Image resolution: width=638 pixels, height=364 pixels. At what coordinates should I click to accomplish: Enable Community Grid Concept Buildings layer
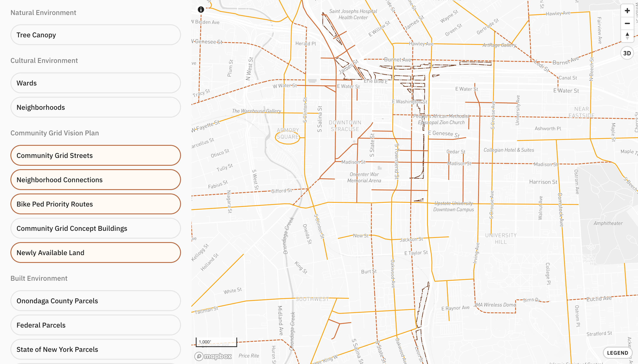point(95,228)
